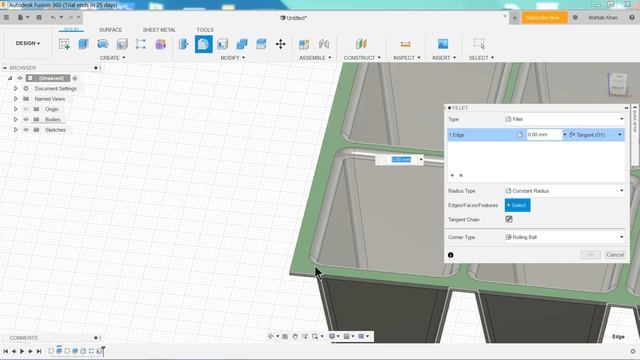Open the Data Panel grid icon
The image size is (640, 360).
point(6,18)
